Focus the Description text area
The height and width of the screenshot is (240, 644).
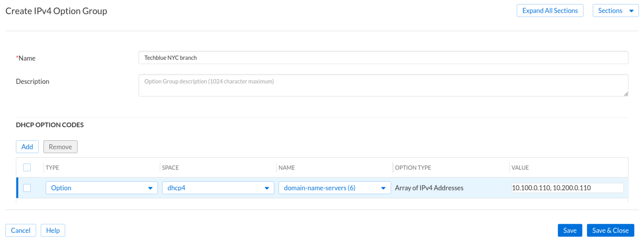pos(383,85)
